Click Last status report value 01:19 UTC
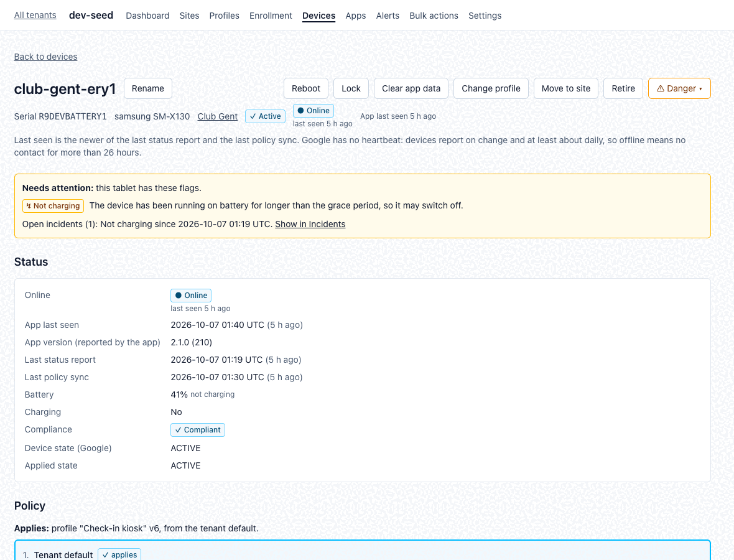The width and height of the screenshot is (734, 560). (216, 360)
